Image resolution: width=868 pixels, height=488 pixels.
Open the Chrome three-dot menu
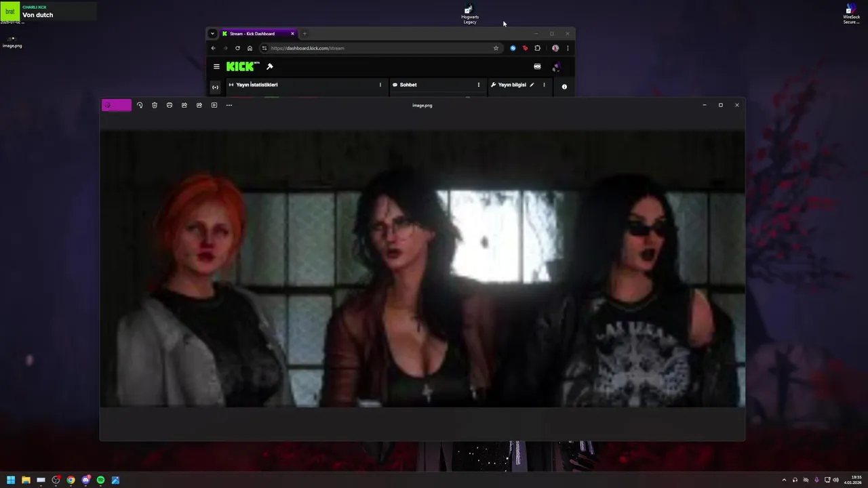point(568,48)
